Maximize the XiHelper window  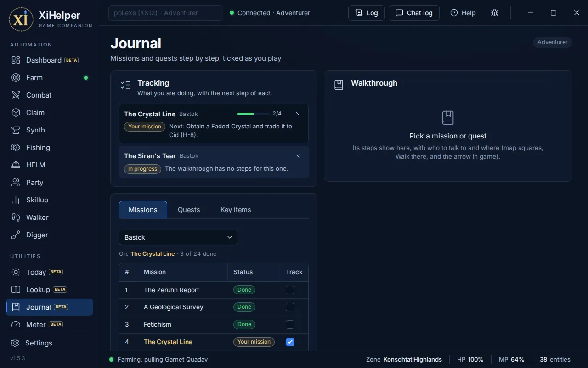(x=554, y=13)
